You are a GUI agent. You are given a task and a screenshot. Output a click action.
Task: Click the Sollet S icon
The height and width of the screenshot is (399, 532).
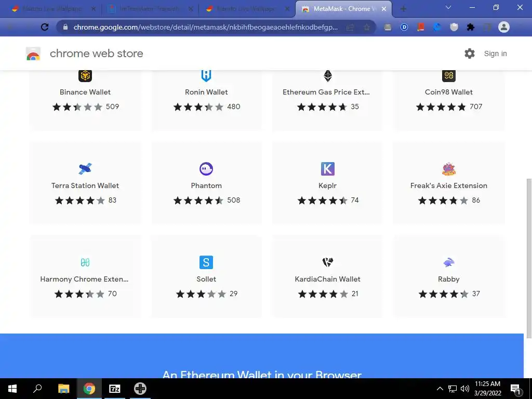click(x=206, y=262)
